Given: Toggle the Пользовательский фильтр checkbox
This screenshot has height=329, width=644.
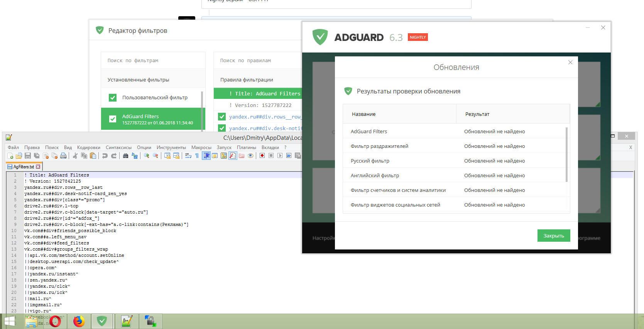Looking at the screenshot, I should pyautogui.click(x=113, y=98).
